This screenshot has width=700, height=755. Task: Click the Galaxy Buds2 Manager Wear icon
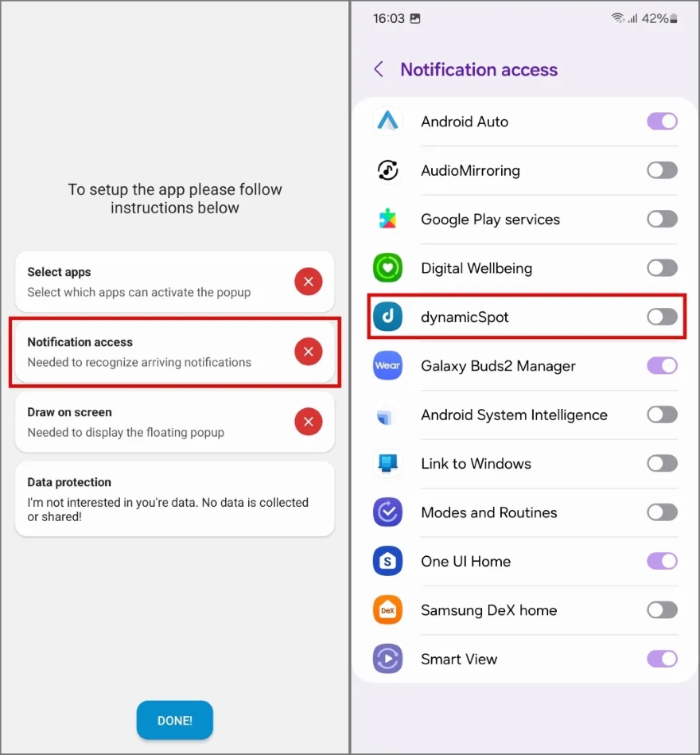pyautogui.click(x=387, y=366)
